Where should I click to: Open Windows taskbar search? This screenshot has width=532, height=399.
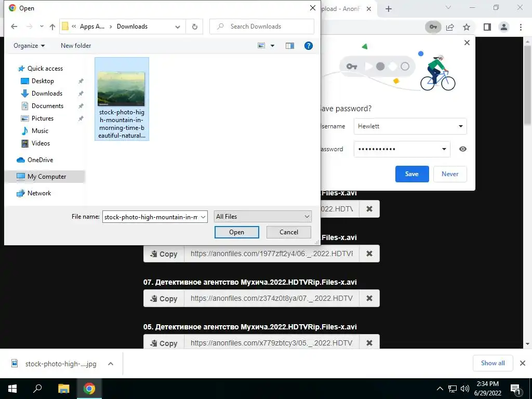coord(37,389)
